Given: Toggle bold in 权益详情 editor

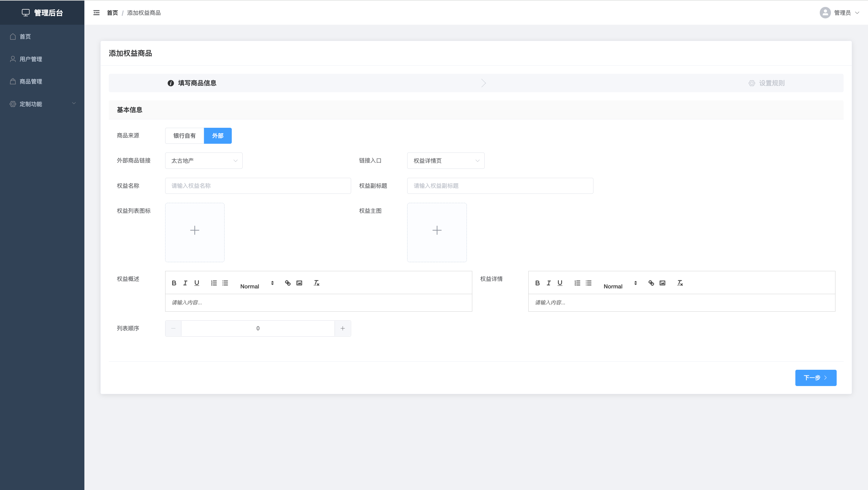Looking at the screenshot, I should pyautogui.click(x=537, y=283).
